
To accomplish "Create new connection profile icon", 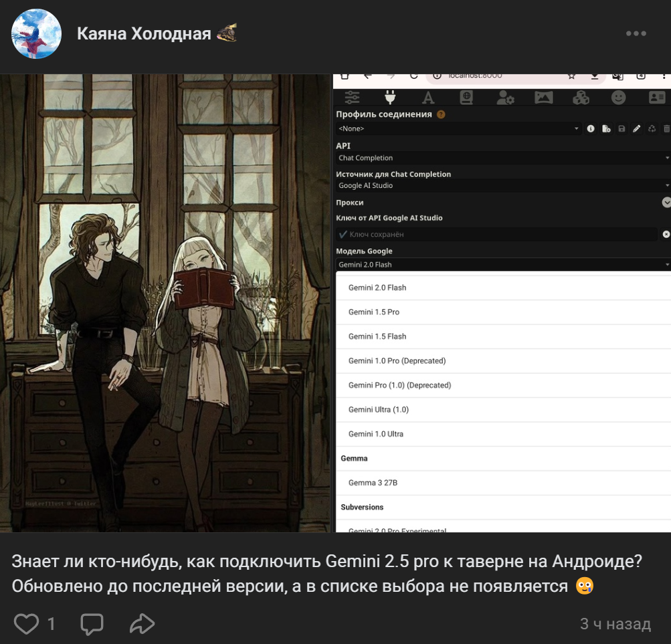I will (x=606, y=128).
